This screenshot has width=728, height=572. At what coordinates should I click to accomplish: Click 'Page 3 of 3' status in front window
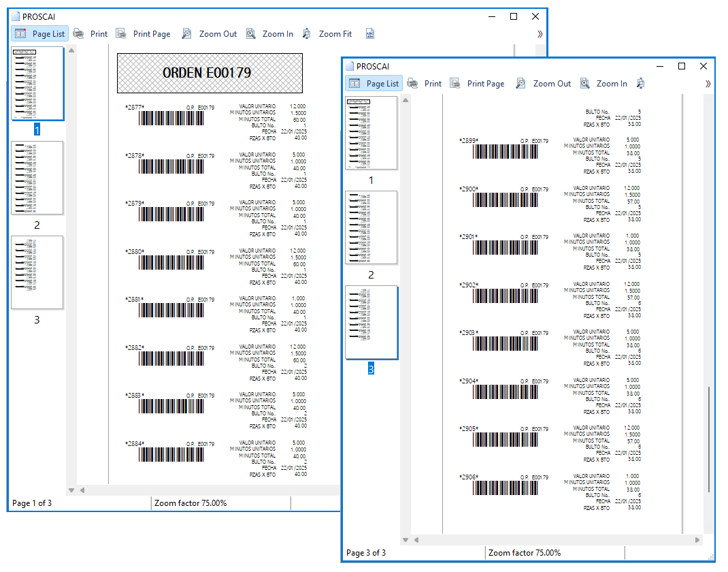366,552
